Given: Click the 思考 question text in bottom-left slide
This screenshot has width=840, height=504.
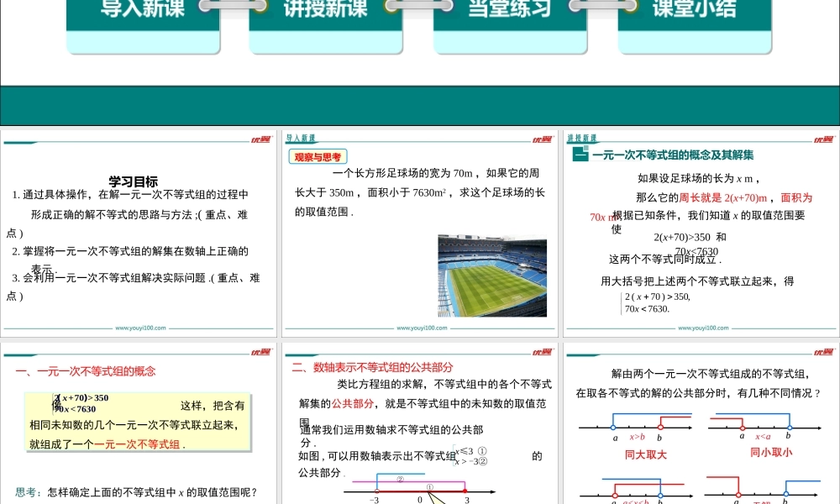Looking at the screenshot, I should [135, 492].
